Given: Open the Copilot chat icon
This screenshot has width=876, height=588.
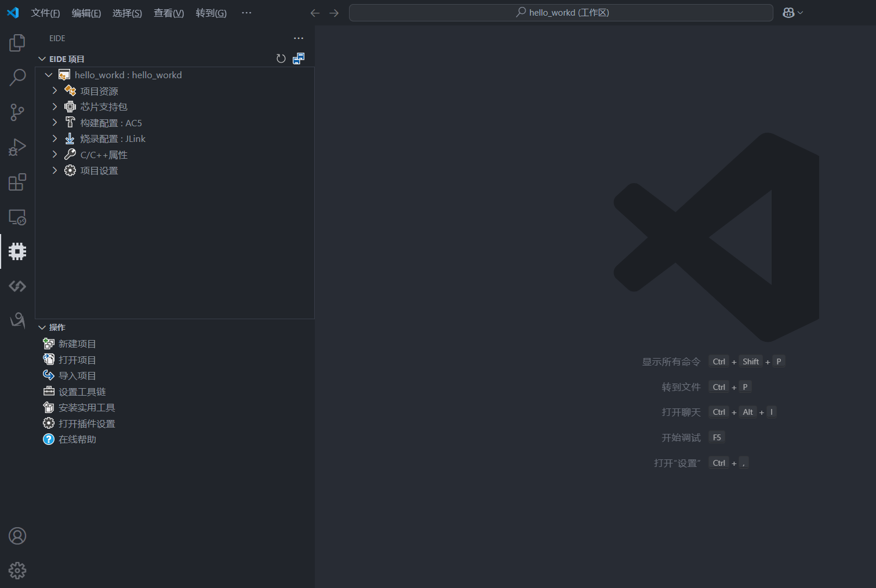Looking at the screenshot, I should point(788,13).
